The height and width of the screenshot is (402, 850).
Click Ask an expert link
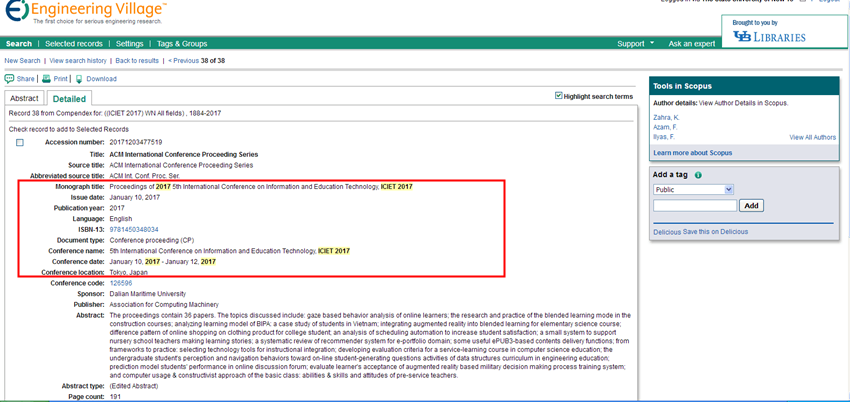pyautogui.click(x=692, y=44)
